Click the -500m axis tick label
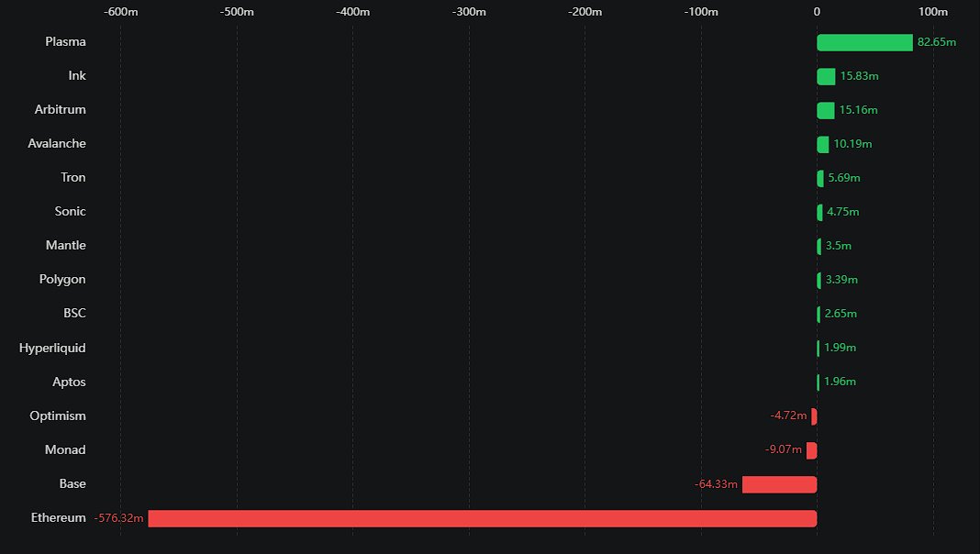This screenshot has width=980, height=554. pyautogui.click(x=237, y=12)
